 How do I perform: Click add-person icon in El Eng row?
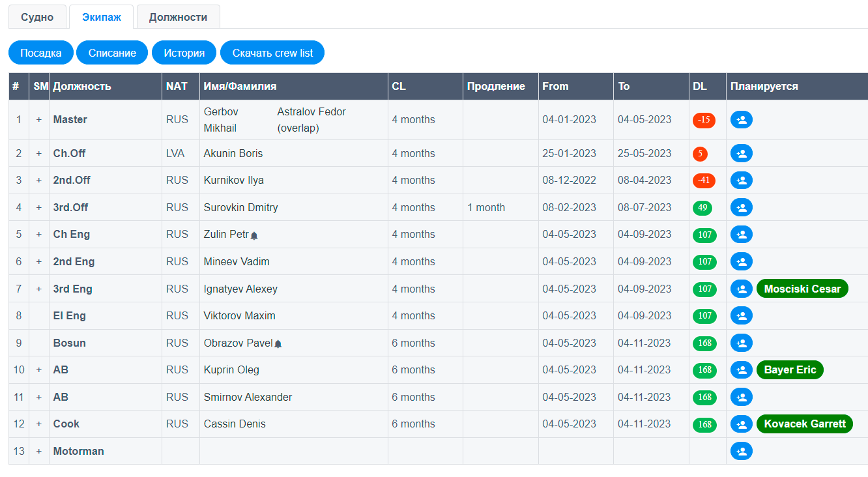point(741,316)
